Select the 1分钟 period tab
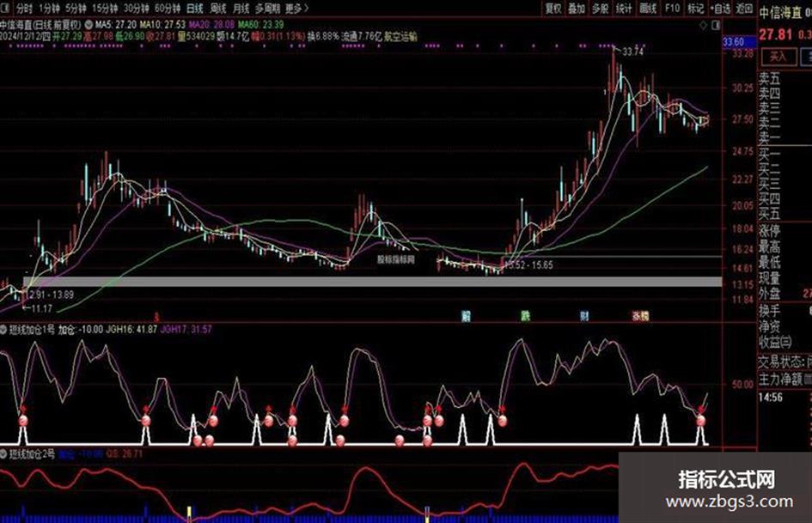This screenshot has width=812, height=523. coord(49,9)
